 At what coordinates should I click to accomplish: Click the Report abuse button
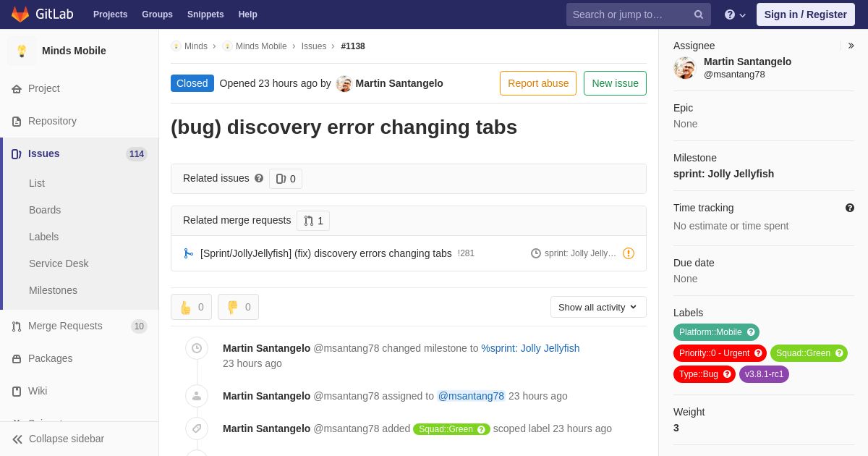[x=538, y=83]
